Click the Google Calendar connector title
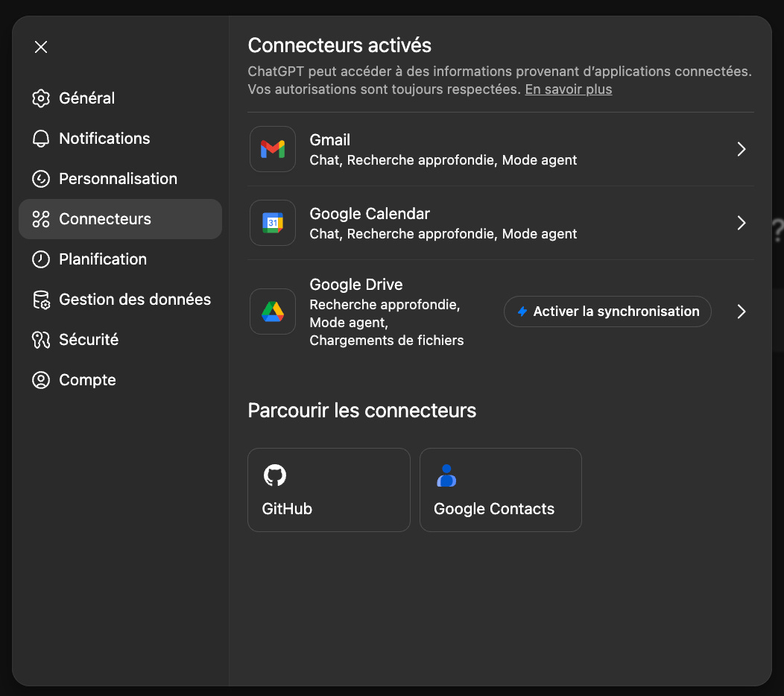784x696 pixels. [370, 214]
